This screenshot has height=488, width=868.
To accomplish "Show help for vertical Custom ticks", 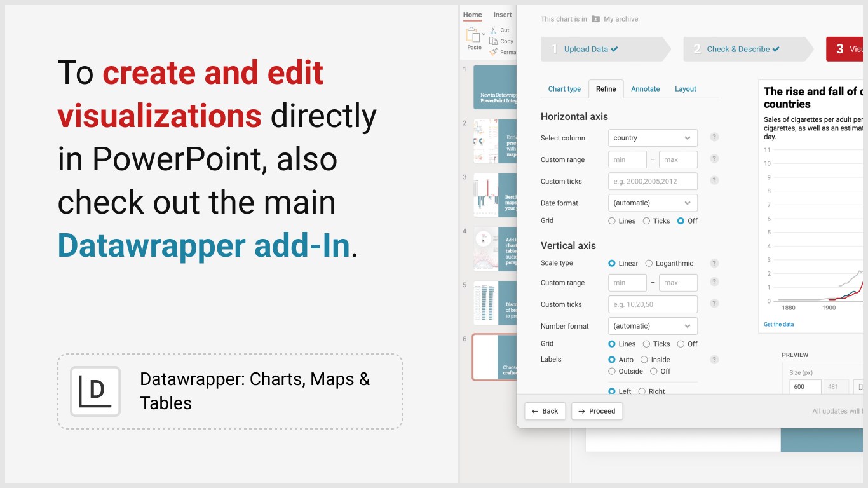I will [714, 304].
